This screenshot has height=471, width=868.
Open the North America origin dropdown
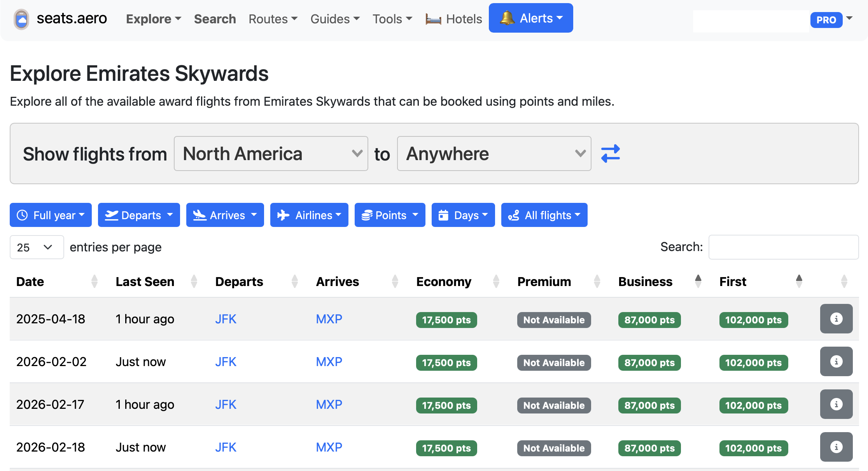271,154
